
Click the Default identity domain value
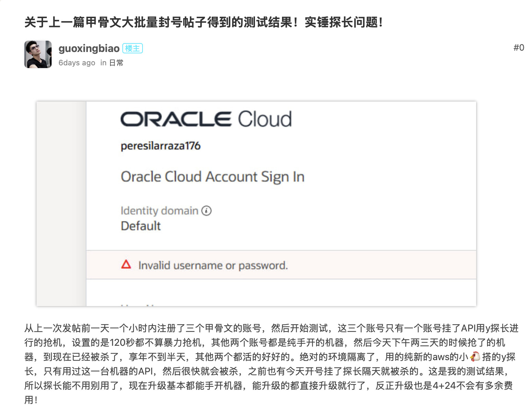pyautogui.click(x=141, y=226)
